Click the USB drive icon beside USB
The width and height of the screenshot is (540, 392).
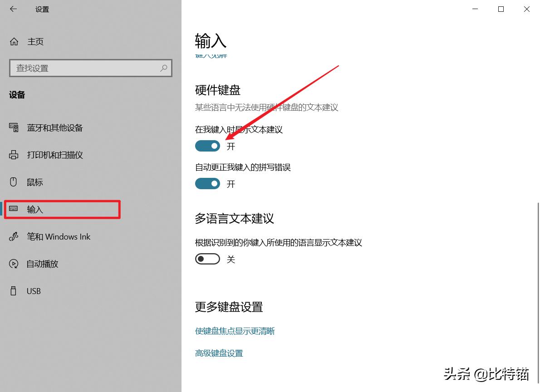13,291
